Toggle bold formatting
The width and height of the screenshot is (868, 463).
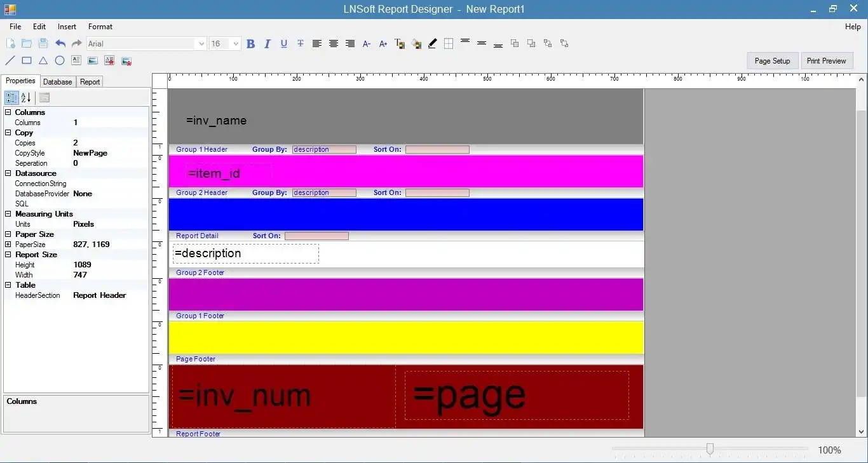[250, 44]
